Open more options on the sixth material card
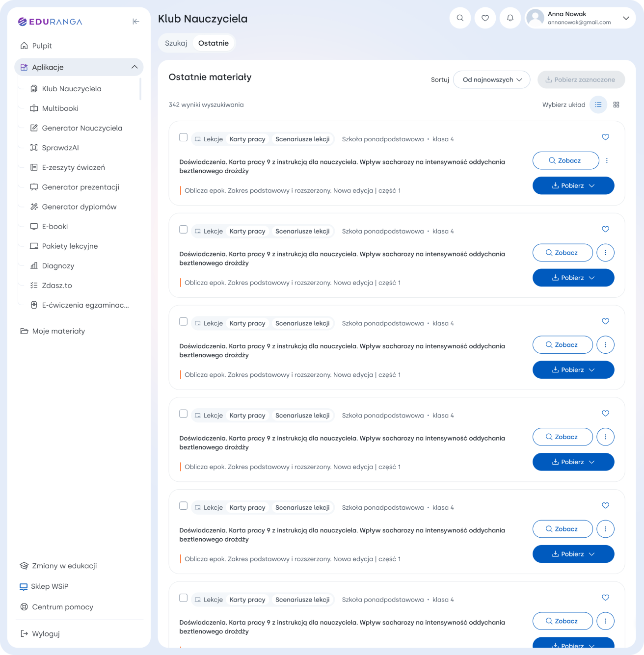 (605, 621)
